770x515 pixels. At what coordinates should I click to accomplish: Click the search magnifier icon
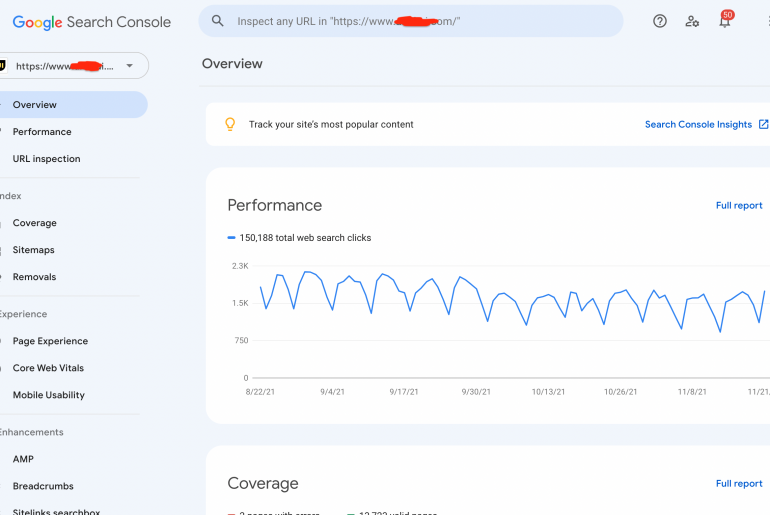click(217, 21)
